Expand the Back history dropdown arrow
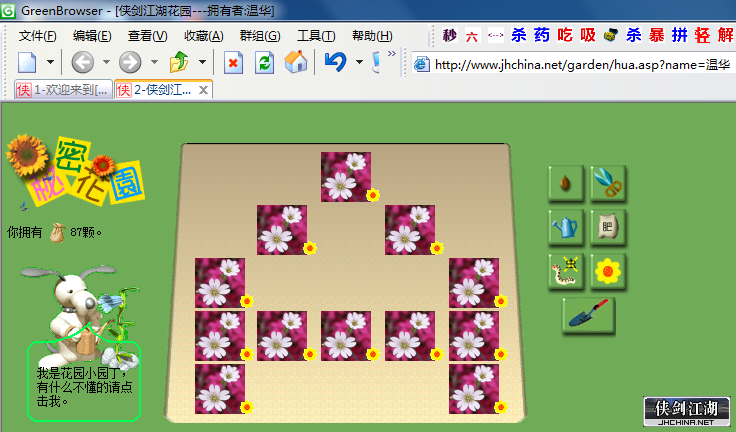The width and height of the screenshot is (736, 432). pos(106,62)
